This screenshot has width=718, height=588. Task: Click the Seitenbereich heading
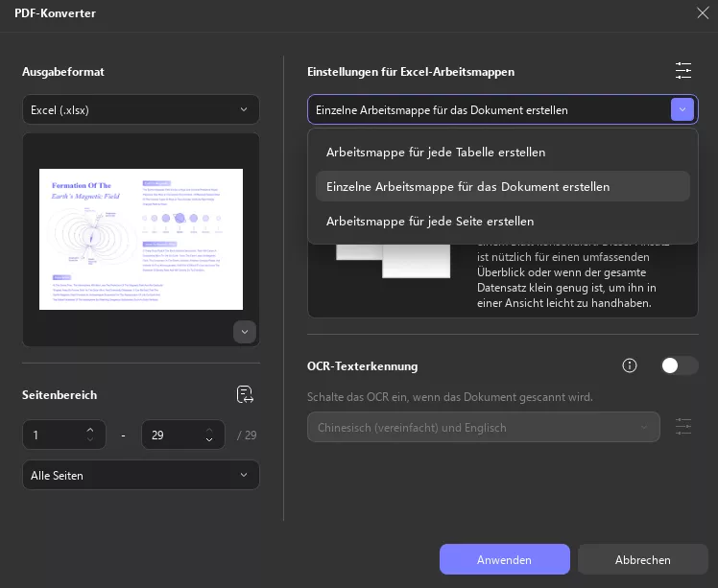(x=60, y=395)
